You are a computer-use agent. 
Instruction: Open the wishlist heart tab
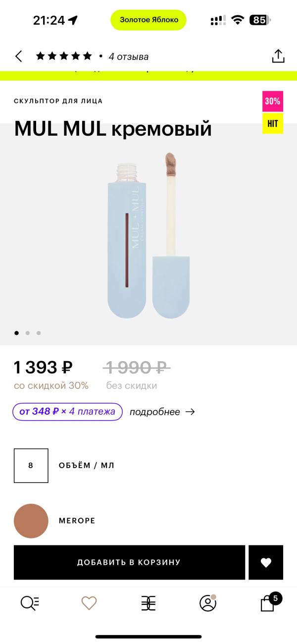pos(89,603)
